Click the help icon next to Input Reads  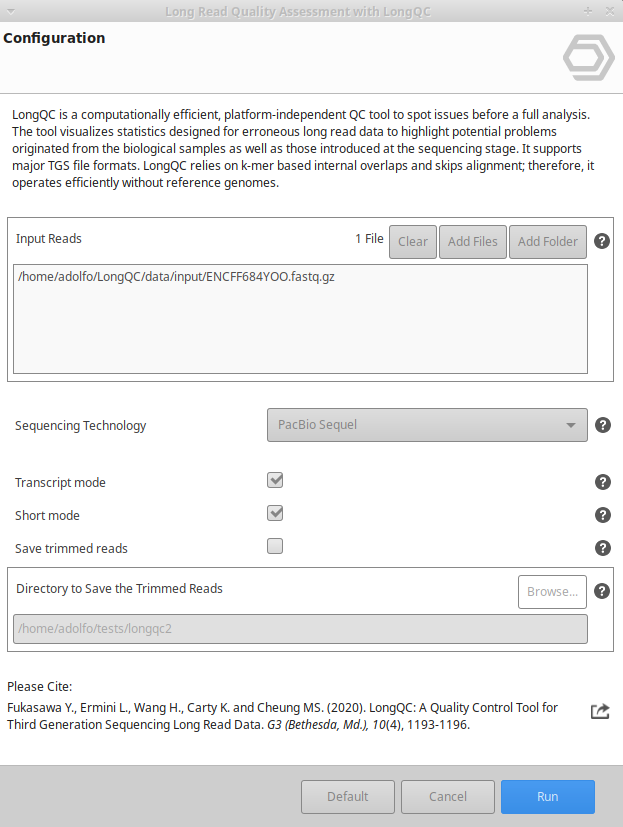(x=602, y=241)
